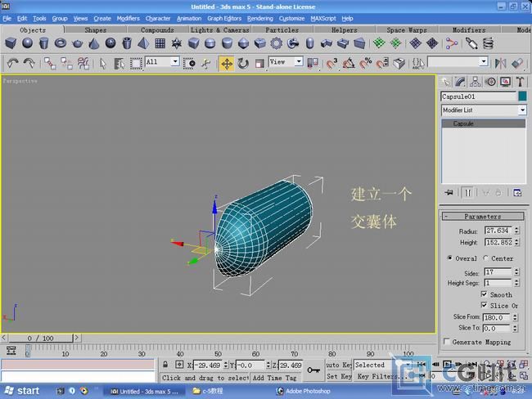Open Select by Name tool
Image resolution: width=532 pixels, height=399 pixels.
click(x=119, y=64)
